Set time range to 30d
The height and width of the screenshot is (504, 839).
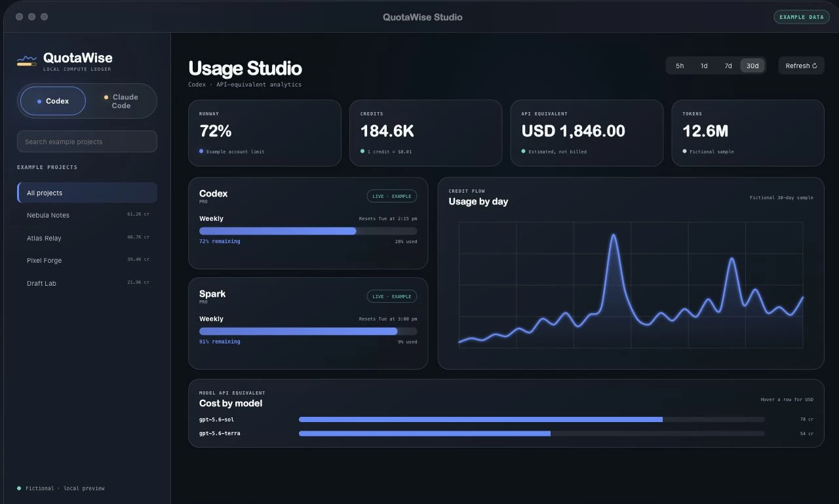[x=752, y=66]
